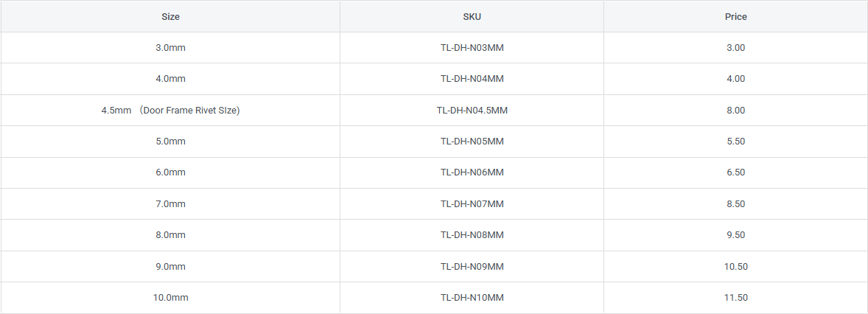Click the Price column header
The height and width of the screenshot is (314, 868).
(x=735, y=16)
